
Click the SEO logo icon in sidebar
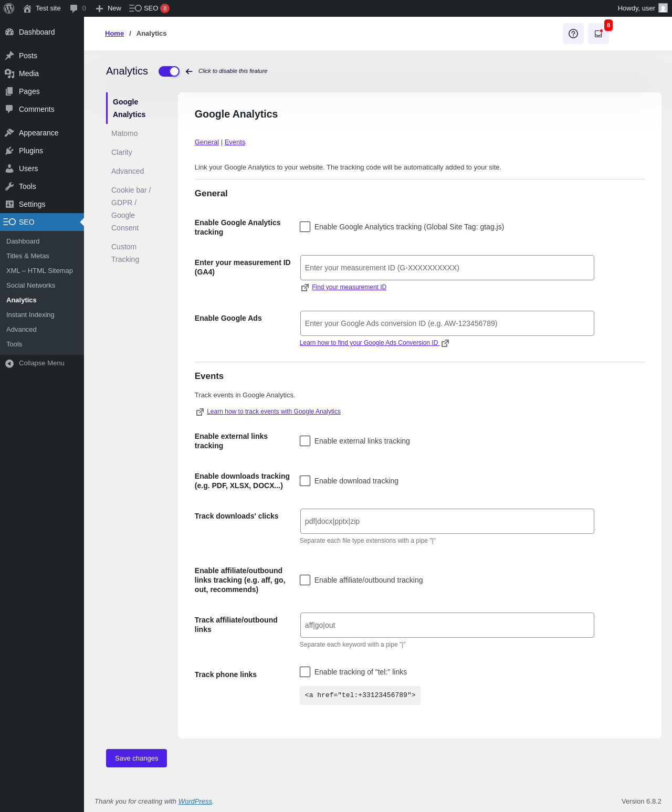[x=9, y=222]
